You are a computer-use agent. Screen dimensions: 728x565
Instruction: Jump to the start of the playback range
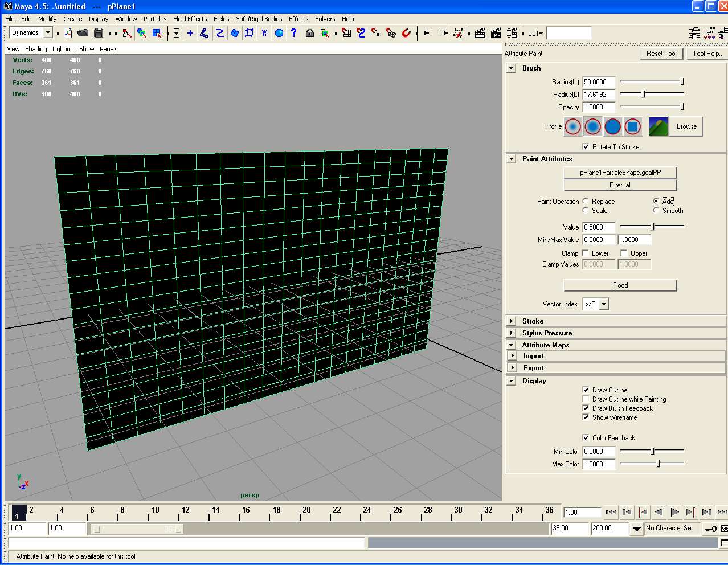coord(611,512)
